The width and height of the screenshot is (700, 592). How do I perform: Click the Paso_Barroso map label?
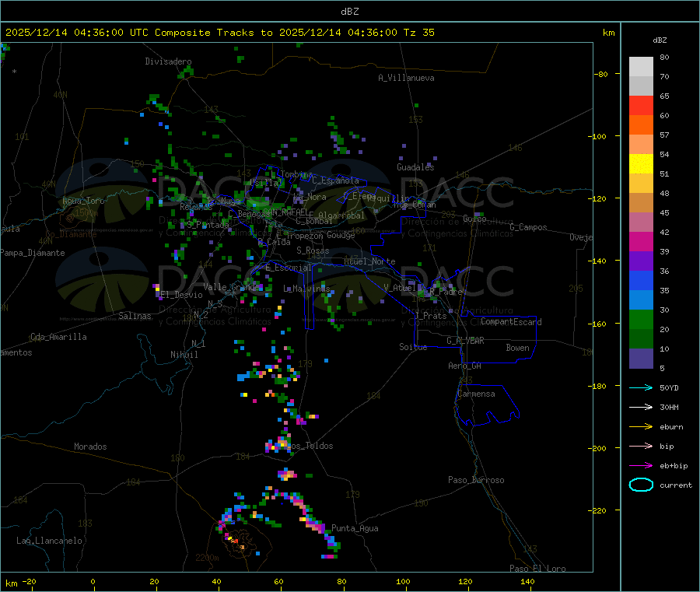coord(476,480)
